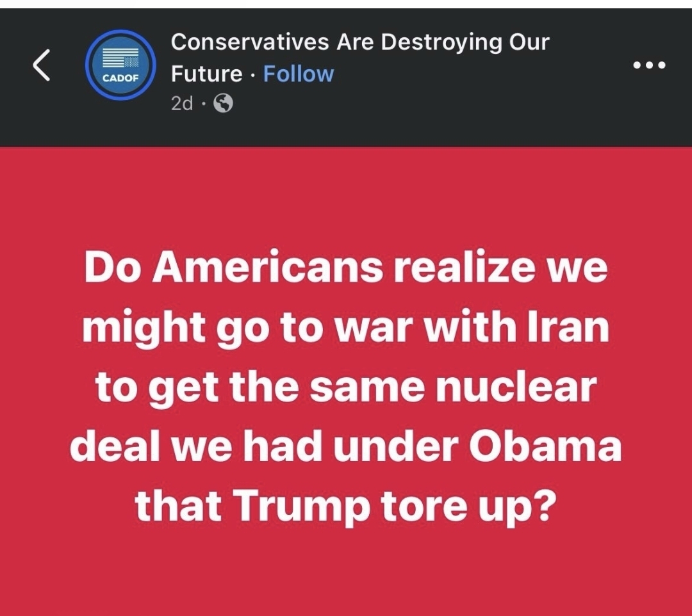
Task: Select the line 'might go to war with Iran'
Action: point(346,328)
